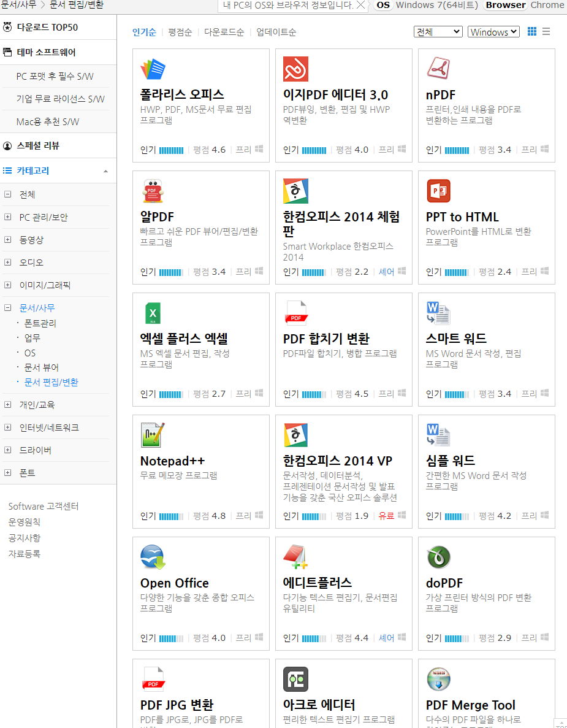Screen dimensions: 567x728
Task: Sort by 인기순 tab
Action: 144,32
